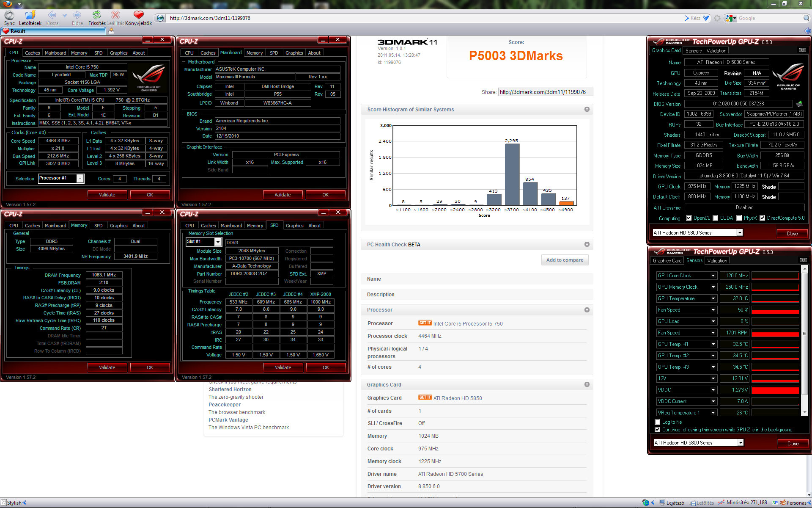Click the Minősítés rating graph icon
Viewport: 812px width, 508px height.
721,502
